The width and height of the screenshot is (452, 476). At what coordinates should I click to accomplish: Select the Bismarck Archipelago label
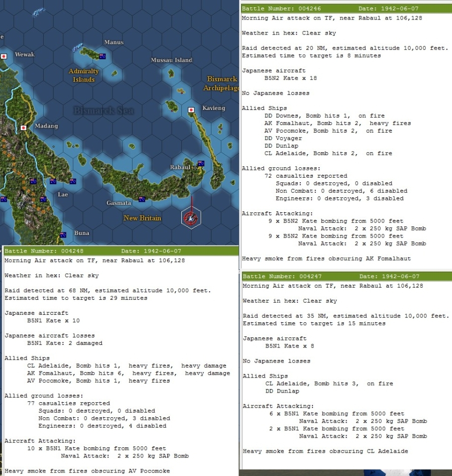pyautogui.click(x=221, y=83)
